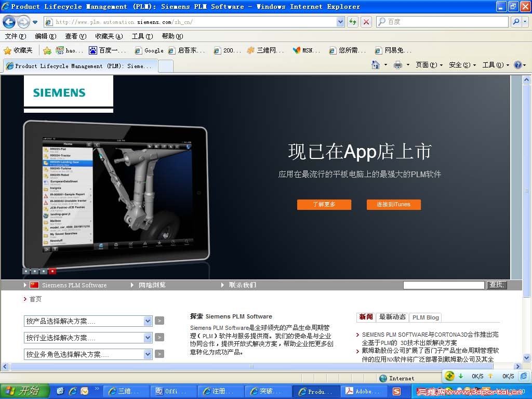This screenshot has width=532, height=399.
Task: Click the 了解更多 orange button
Action: 324,204
